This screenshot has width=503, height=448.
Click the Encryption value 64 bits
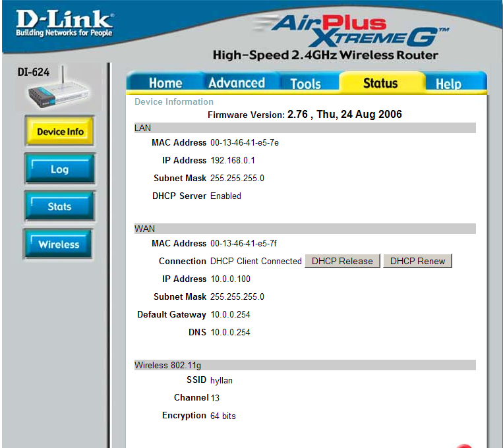click(223, 416)
